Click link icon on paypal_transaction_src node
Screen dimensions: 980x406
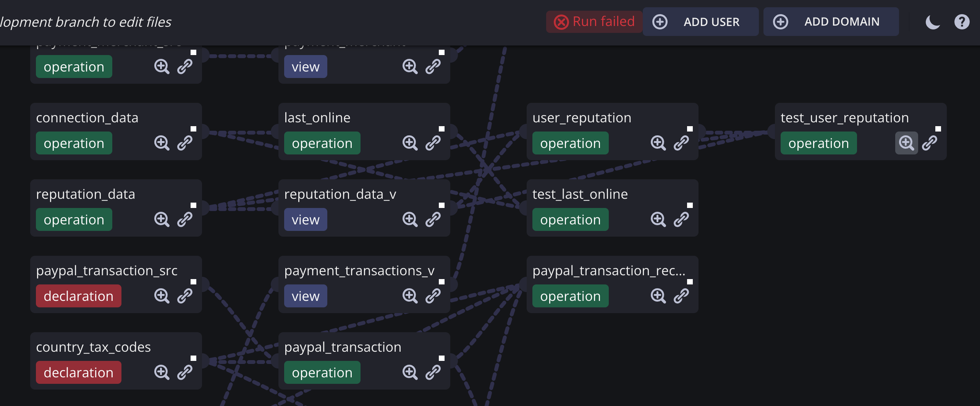pos(184,296)
